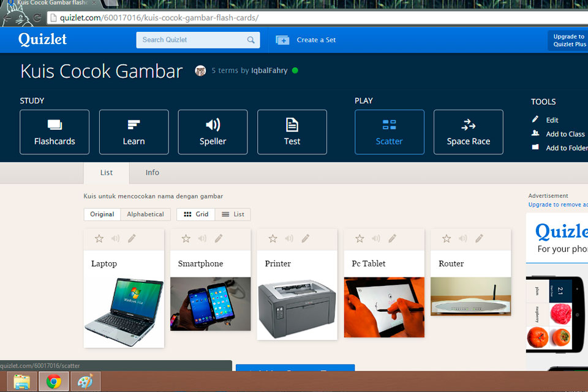Select the List tab
The image size is (588, 392).
pos(107,173)
